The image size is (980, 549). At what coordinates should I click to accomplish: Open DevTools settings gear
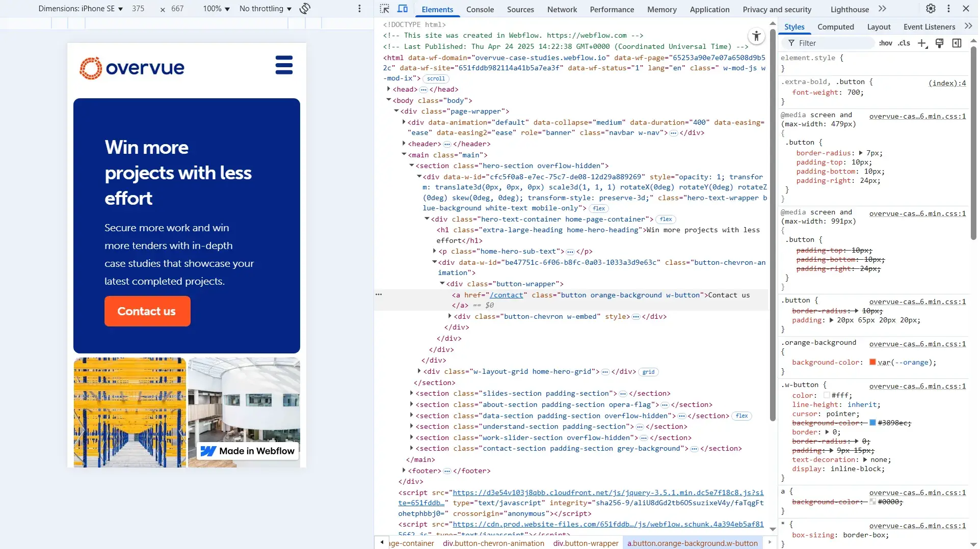point(931,9)
